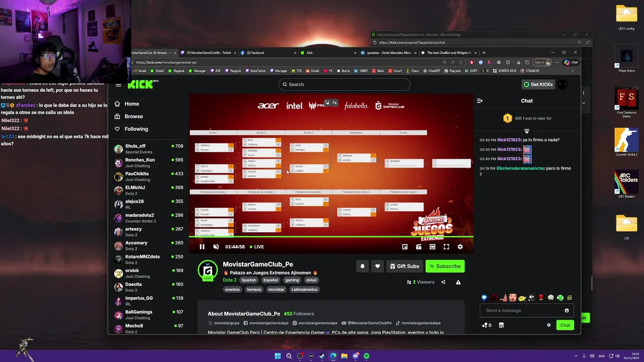Click the torneos tag chip
The width and height of the screenshot is (644, 362).
click(x=254, y=290)
